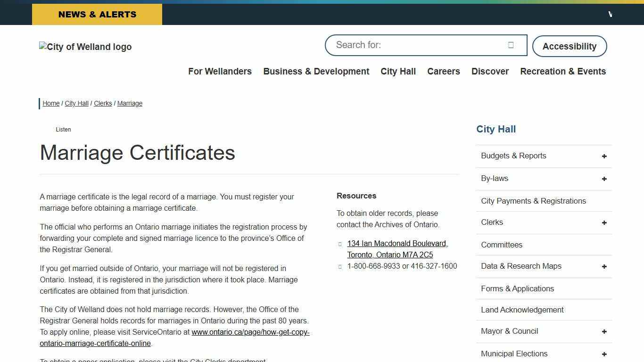
Task: Expand the Mayor & Council section
Action: pos(604,331)
